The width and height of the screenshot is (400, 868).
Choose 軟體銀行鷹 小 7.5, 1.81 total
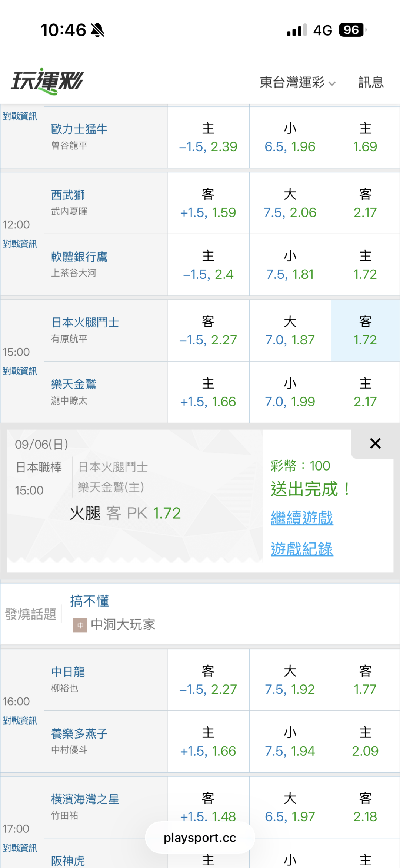(x=290, y=265)
